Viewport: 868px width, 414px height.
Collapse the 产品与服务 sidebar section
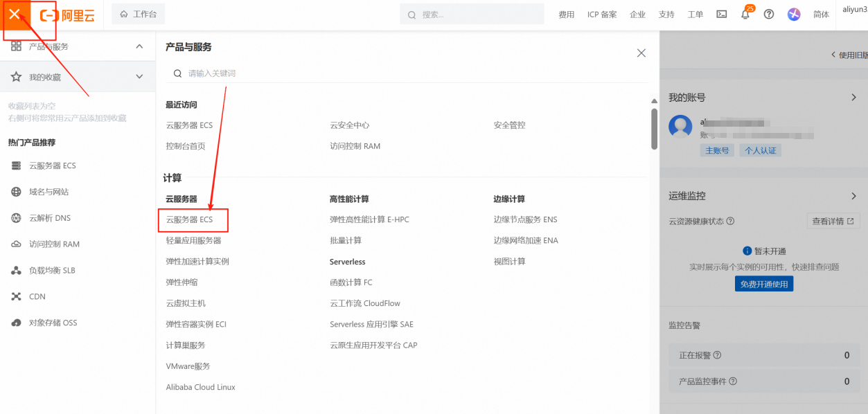point(139,46)
